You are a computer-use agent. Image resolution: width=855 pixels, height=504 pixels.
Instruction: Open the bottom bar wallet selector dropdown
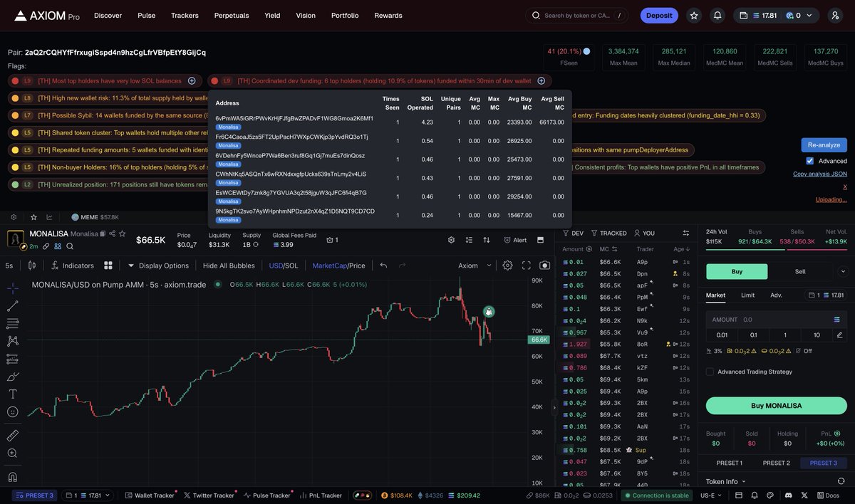[x=89, y=495]
